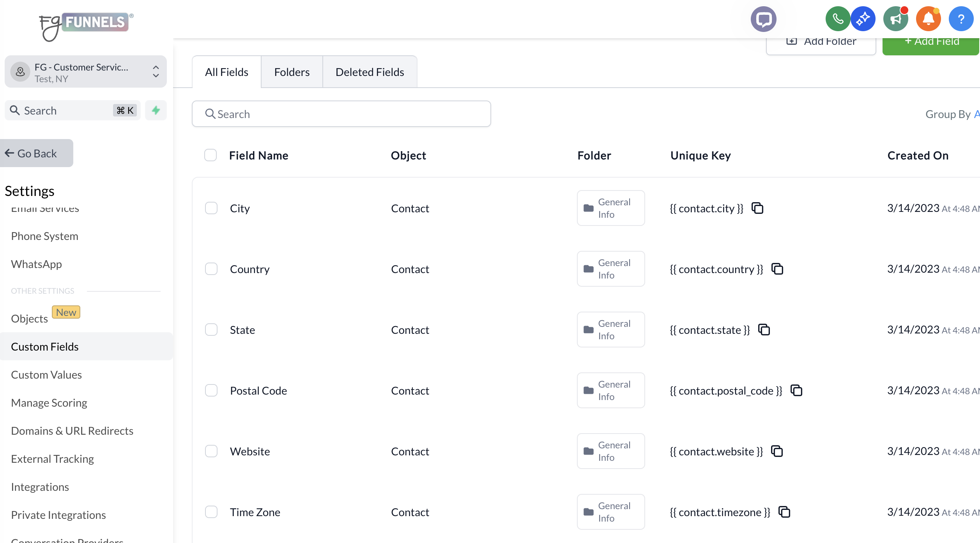Click the green lightning quick actions icon
980x543 pixels.
156,111
